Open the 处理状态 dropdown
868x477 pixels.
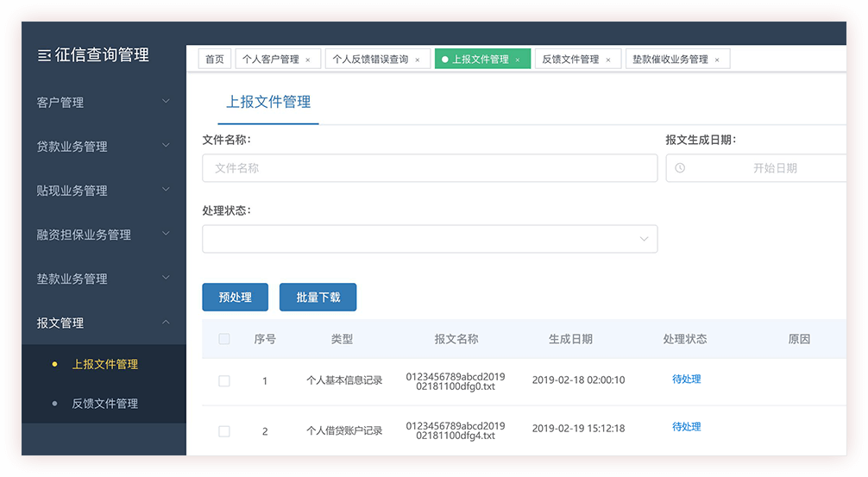(x=430, y=239)
